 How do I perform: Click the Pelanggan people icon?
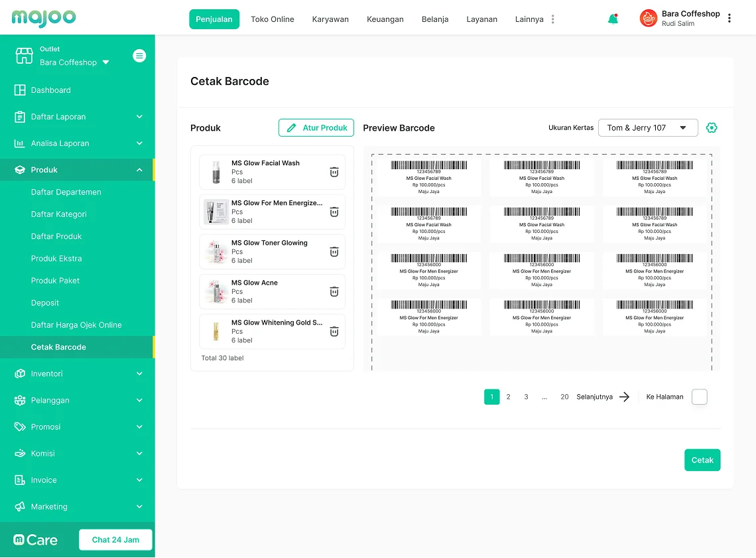coord(20,400)
